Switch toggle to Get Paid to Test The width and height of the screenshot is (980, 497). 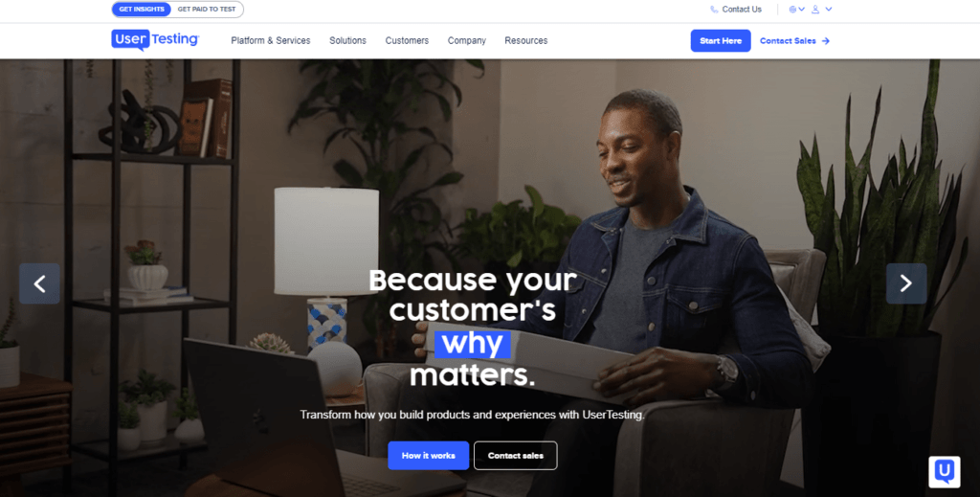click(207, 10)
